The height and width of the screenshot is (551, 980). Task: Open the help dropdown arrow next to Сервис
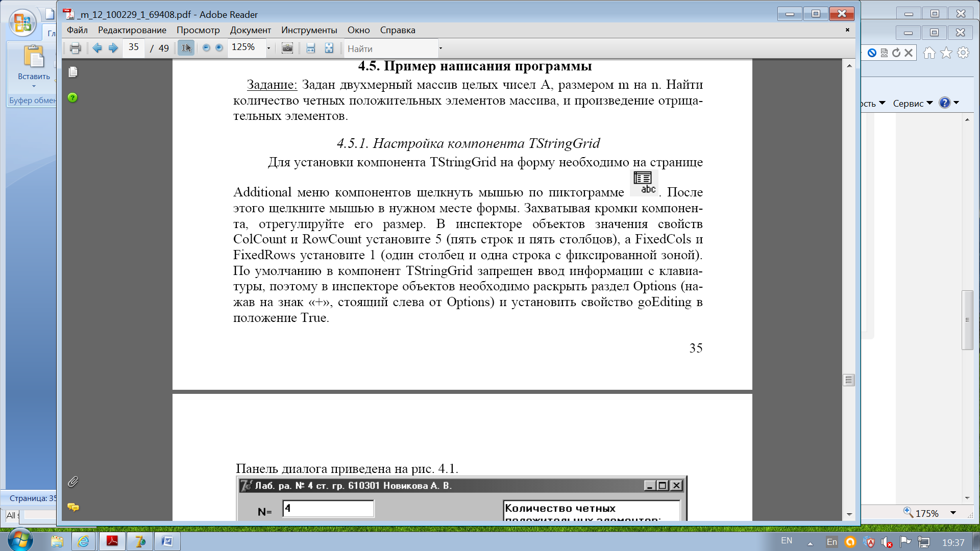click(x=957, y=103)
